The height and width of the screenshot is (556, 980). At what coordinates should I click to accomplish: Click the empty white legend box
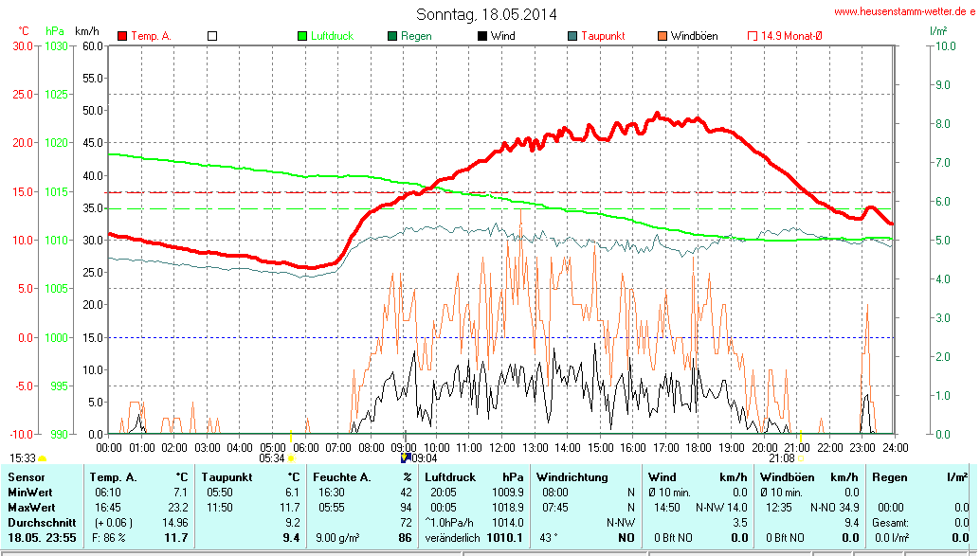(x=212, y=36)
